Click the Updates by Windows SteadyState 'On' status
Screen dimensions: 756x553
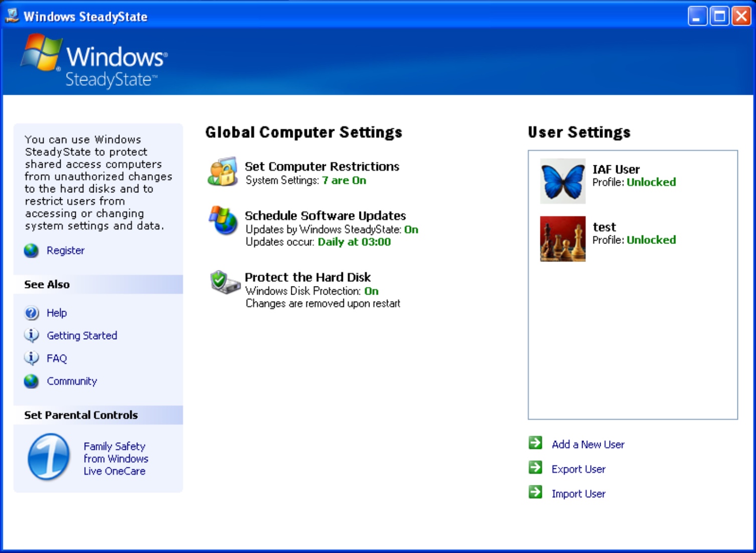(x=411, y=229)
